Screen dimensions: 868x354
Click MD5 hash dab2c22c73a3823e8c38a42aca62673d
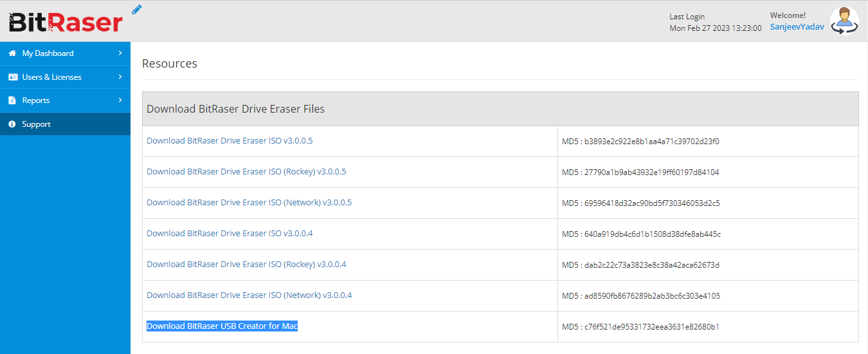pos(652,265)
